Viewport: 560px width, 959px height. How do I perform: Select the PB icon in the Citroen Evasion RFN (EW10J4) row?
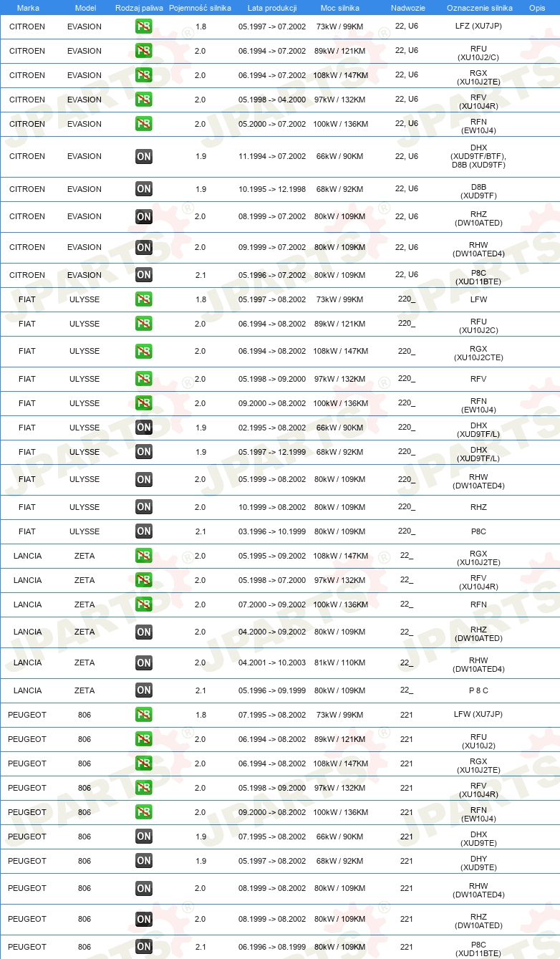tap(144, 124)
